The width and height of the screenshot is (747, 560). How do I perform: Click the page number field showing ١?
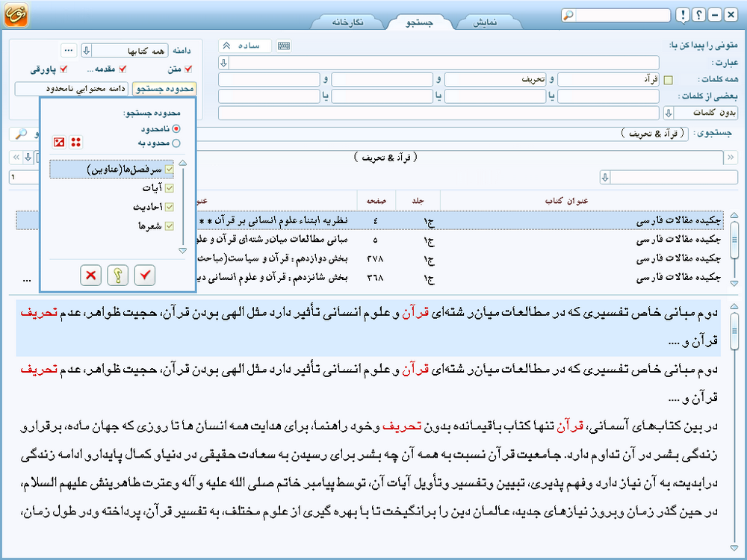coord(24,177)
